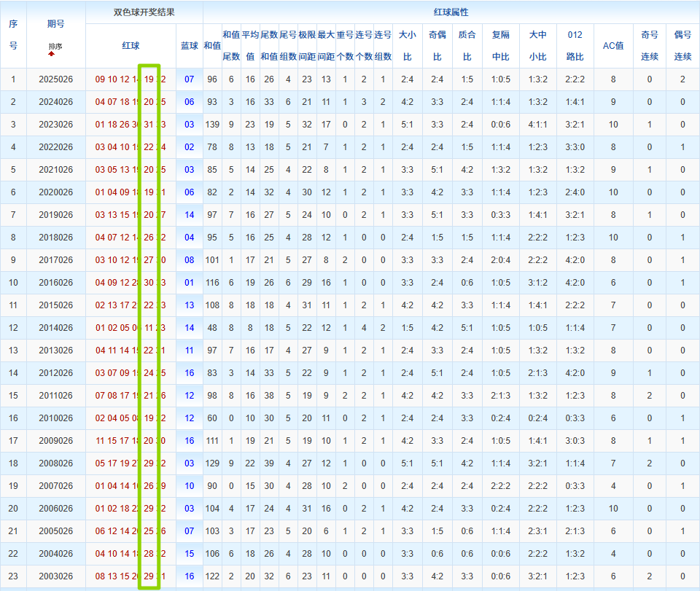Click the 012路比 column header
This screenshot has width=700, height=591.
click(575, 45)
